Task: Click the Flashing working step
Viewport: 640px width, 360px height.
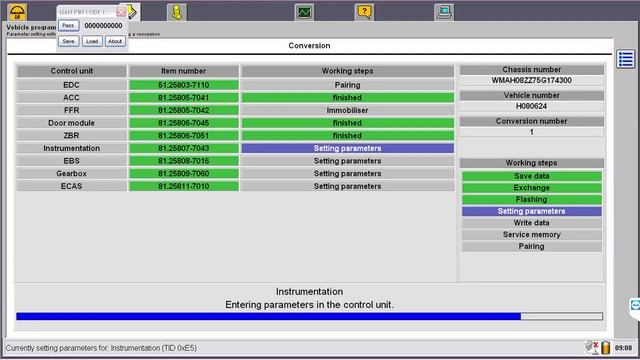Action: point(531,200)
